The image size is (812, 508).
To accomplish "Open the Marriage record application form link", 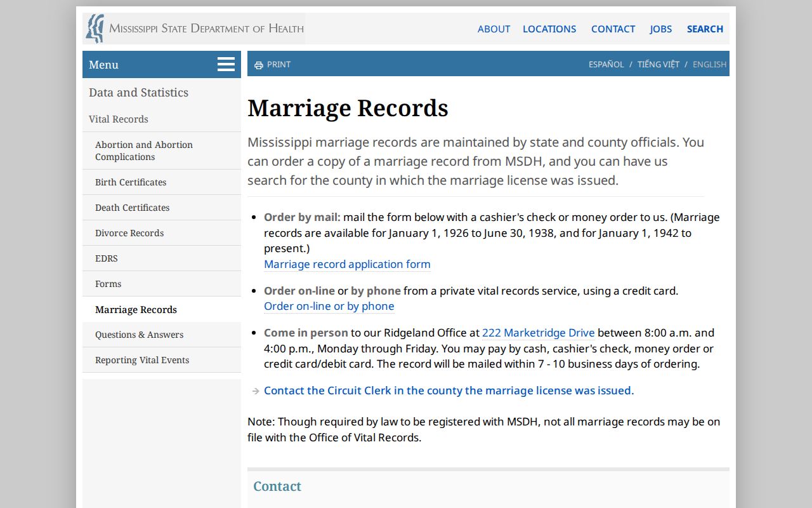I will (347, 264).
